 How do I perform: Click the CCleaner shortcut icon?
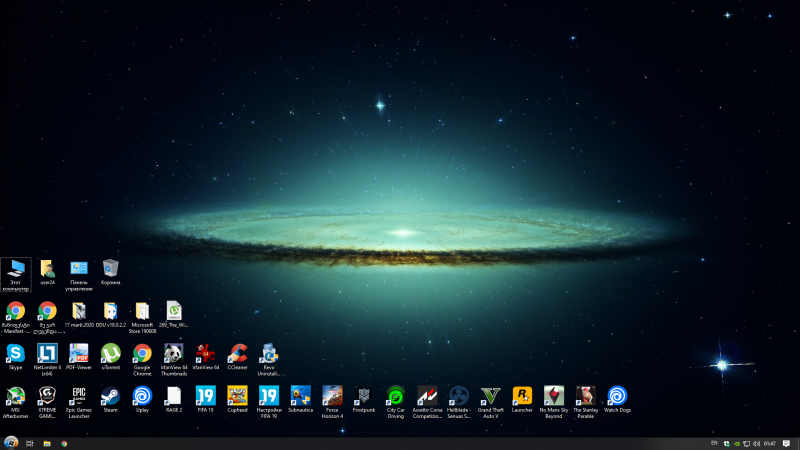(238, 353)
